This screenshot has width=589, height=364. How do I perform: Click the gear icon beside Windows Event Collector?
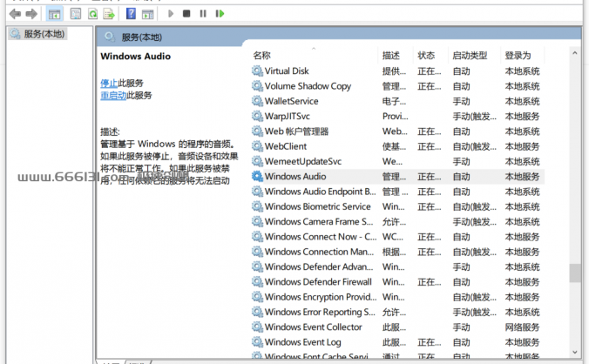257,327
